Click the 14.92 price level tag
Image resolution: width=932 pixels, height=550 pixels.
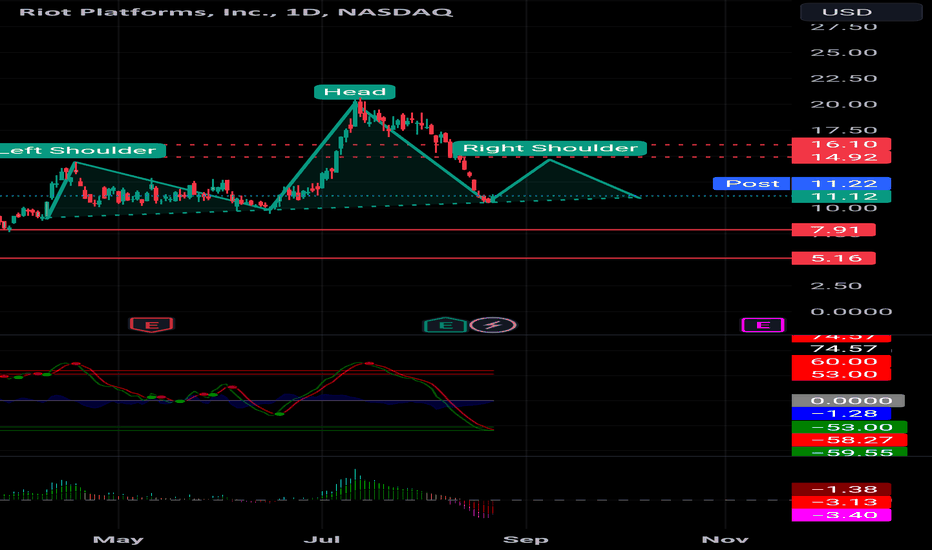841,158
